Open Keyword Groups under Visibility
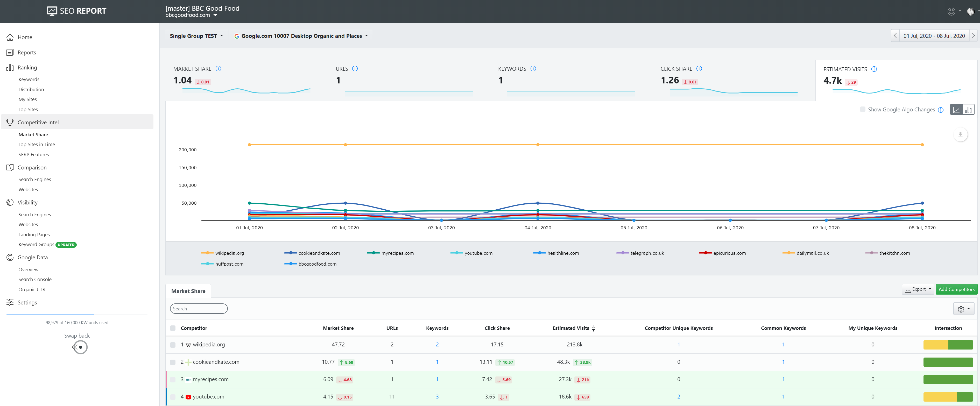 pyautogui.click(x=36, y=245)
